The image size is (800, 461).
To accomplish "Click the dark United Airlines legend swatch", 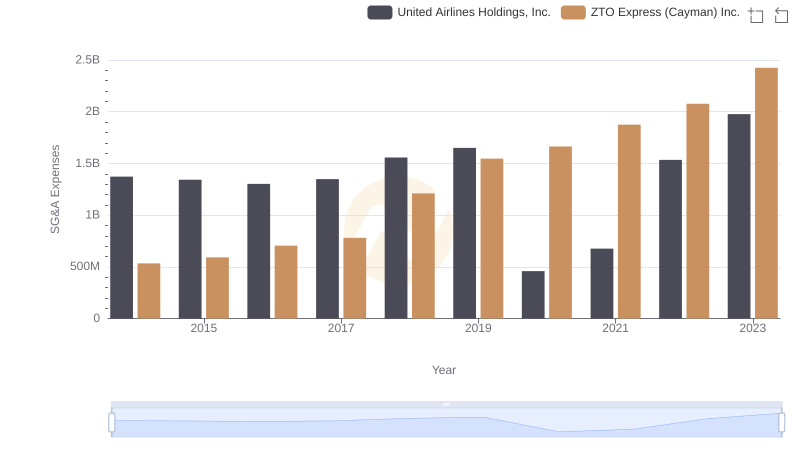I will 380,13.
